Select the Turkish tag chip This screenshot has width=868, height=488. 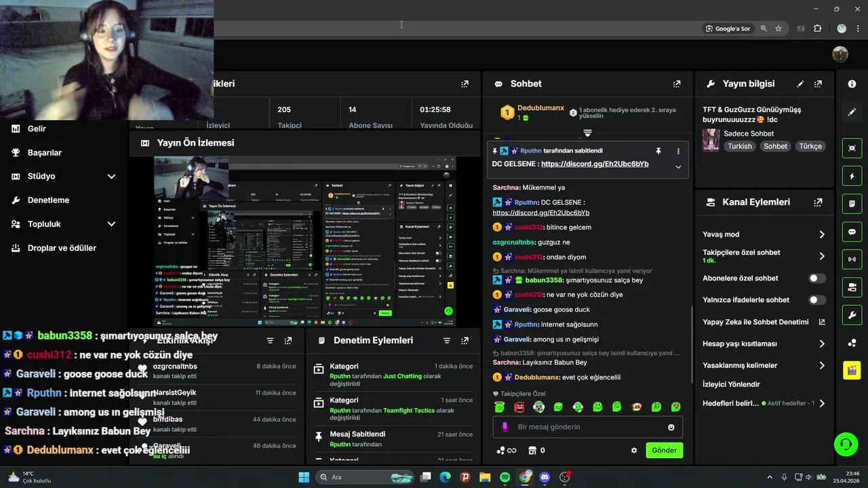[740, 146]
